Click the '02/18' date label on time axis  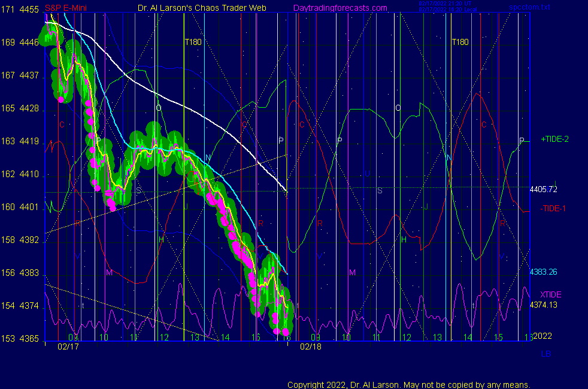click(x=311, y=347)
